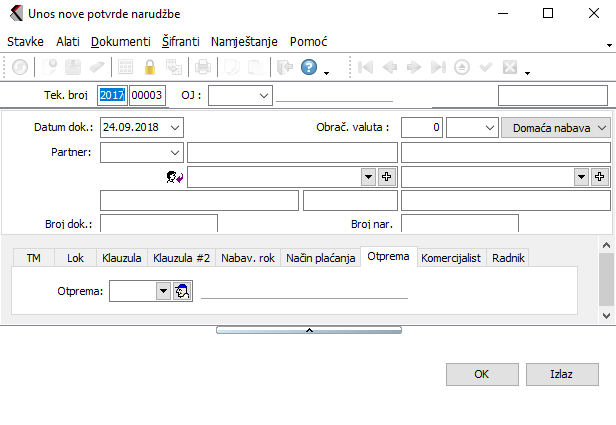Viewport: 616px width, 425px height.
Task: Click the blue help question mark icon
Action: 309,68
